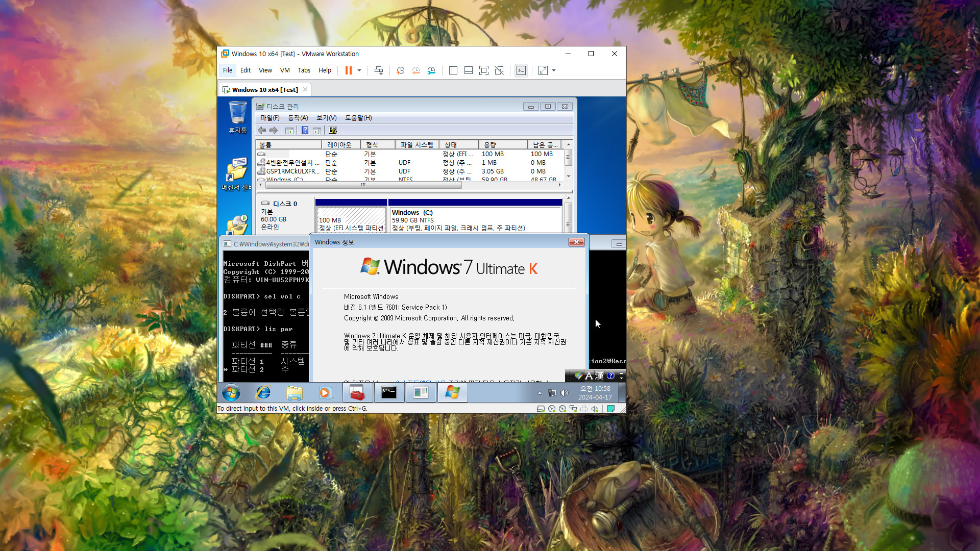Select the GSP1RMCkULXFR volume row
Viewport: 980px width, 551px height.
tap(410, 171)
